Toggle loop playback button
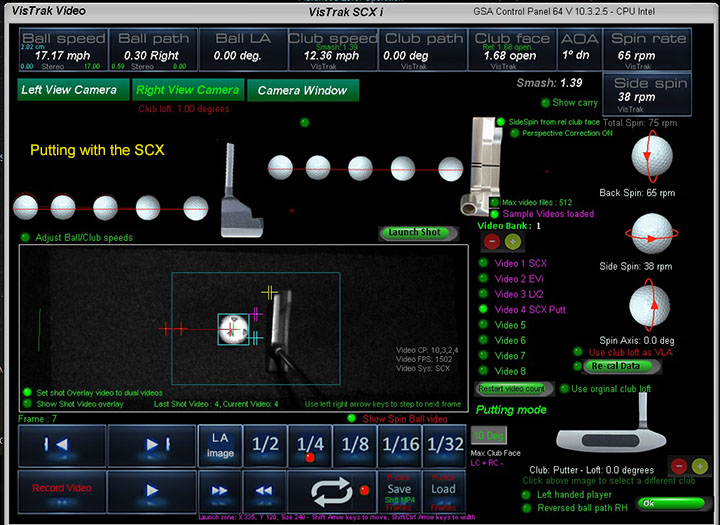The height and width of the screenshot is (525, 720). (332, 491)
